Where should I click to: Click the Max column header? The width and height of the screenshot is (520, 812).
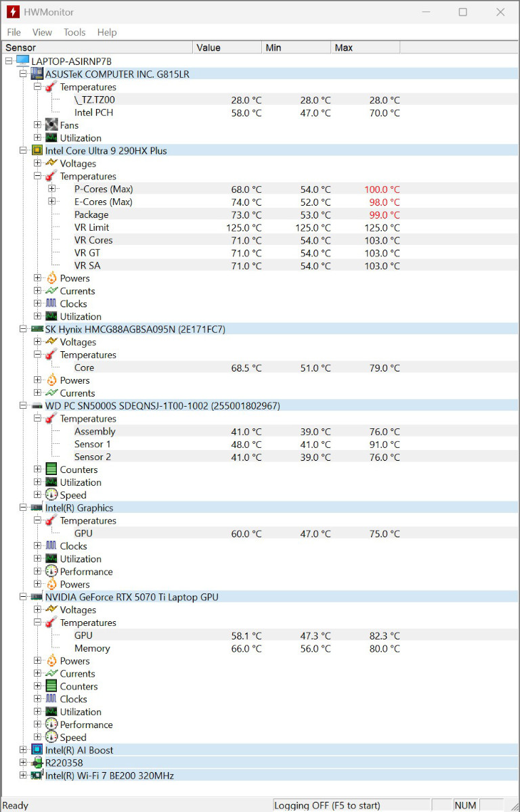366,47
